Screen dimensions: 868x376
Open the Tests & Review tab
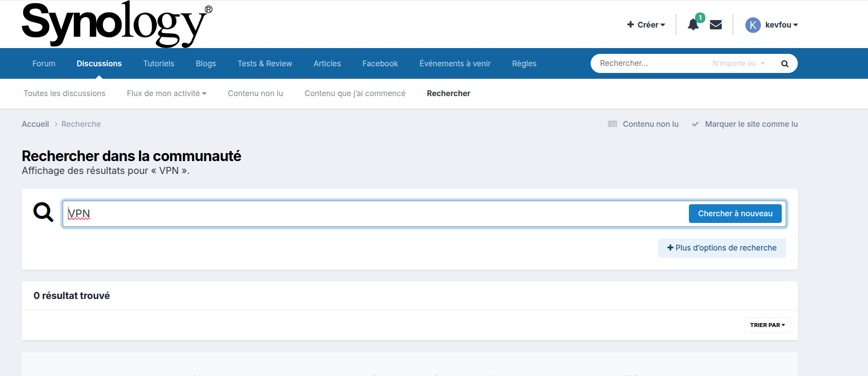pos(264,64)
